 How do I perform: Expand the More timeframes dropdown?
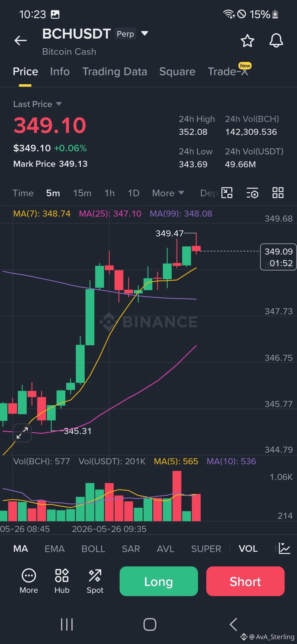[x=168, y=193]
